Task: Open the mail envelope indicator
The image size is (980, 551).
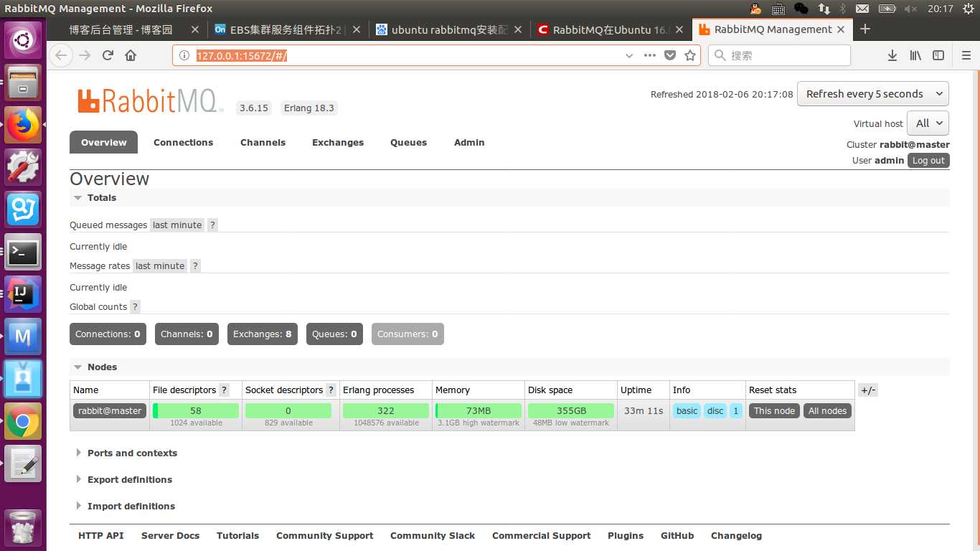Action: 862,9
